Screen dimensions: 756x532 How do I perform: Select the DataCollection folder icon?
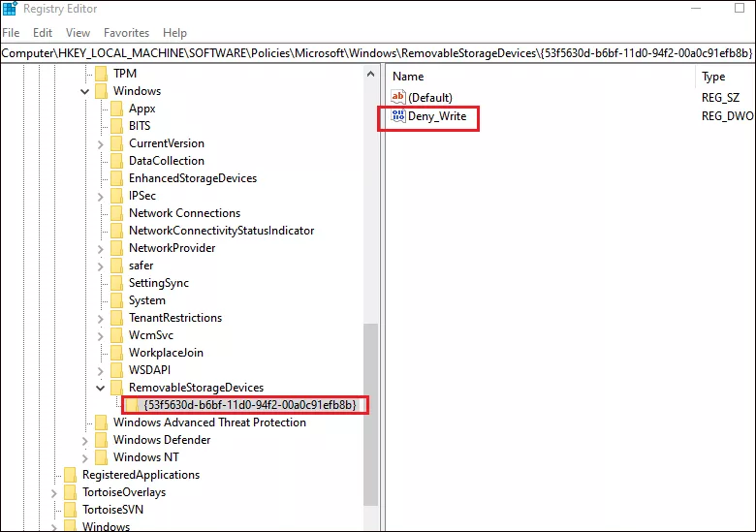coord(116,161)
